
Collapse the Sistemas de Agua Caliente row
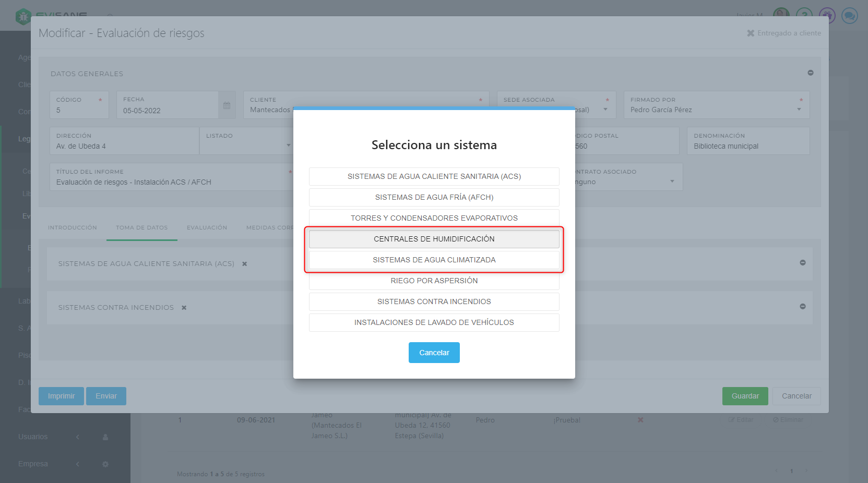point(802,263)
